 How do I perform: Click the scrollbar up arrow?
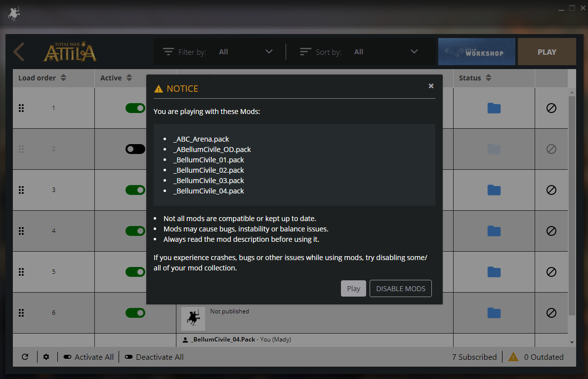572,92
